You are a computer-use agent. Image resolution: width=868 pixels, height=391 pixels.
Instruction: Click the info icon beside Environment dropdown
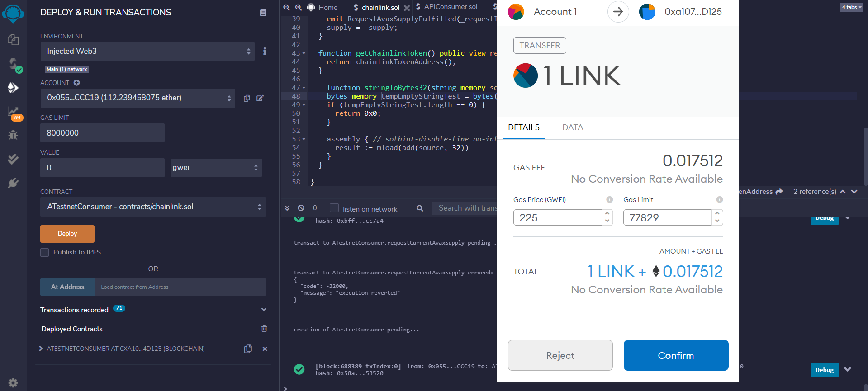pos(265,52)
